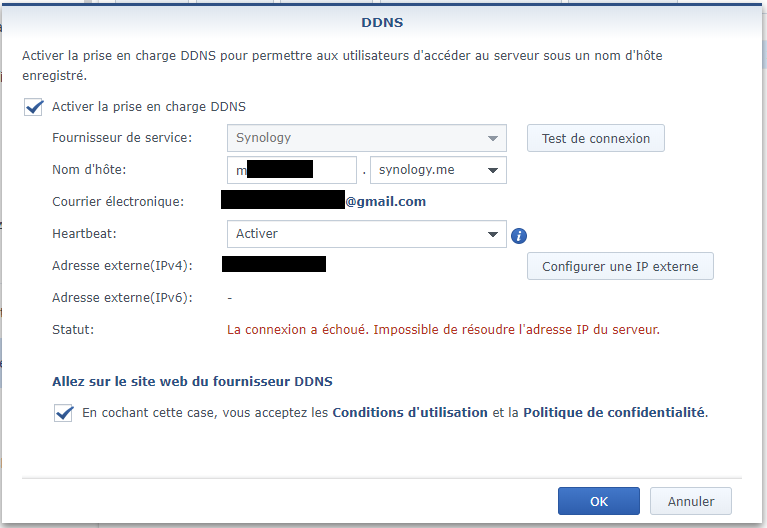Screen dimensions: 767x528
Task: Visit the DDNS provider website link
Action: (x=193, y=381)
